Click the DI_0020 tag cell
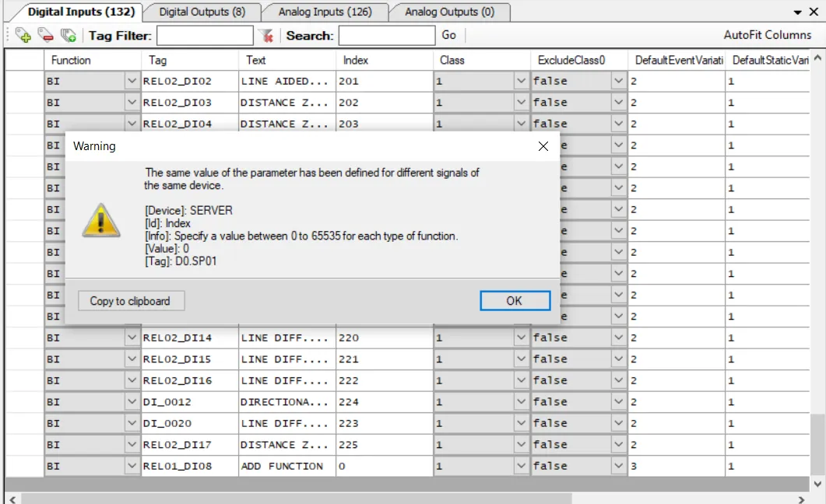 pos(190,423)
